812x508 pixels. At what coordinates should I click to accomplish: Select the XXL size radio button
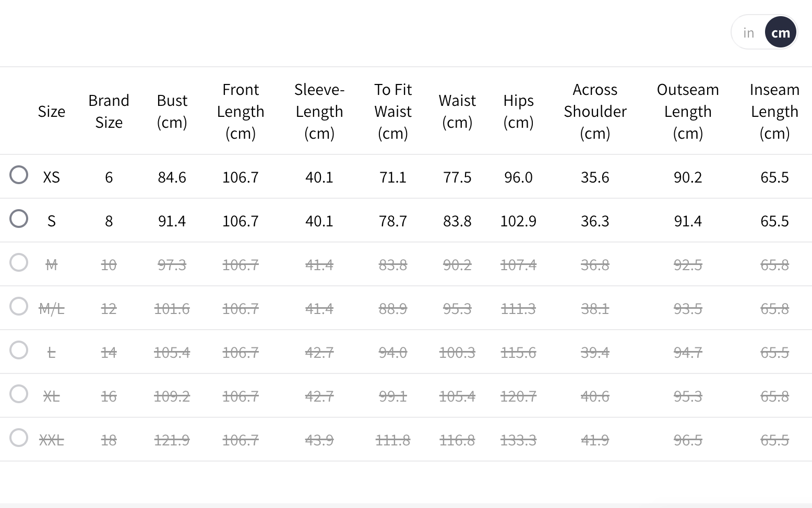click(19, 438)
